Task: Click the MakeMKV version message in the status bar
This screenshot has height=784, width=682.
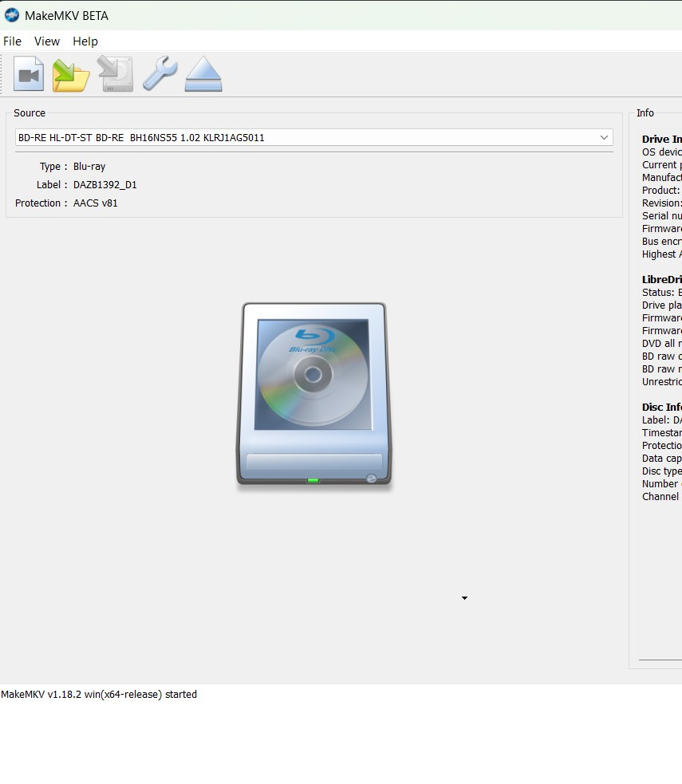Action: pos(100,694)
